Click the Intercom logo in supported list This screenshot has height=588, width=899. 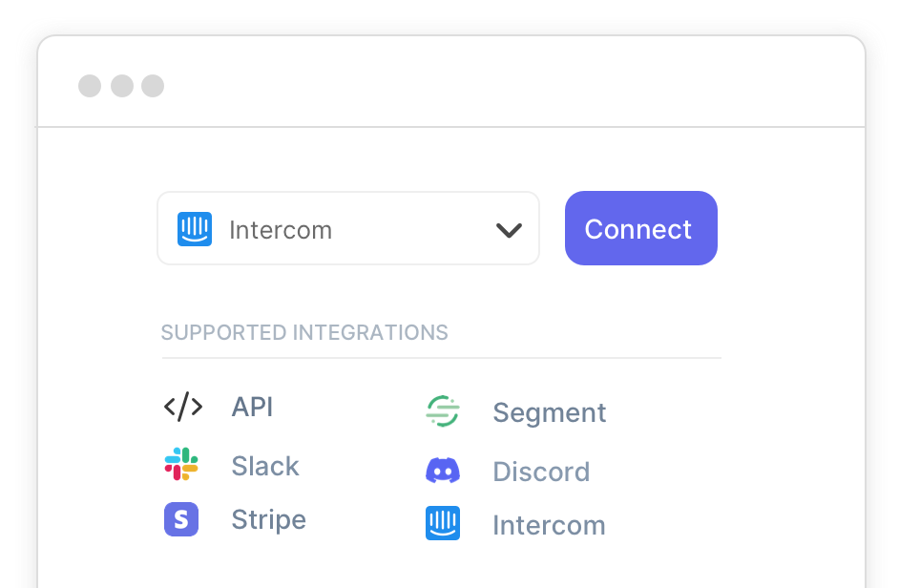pyautogui.click(x=443, y=524)
